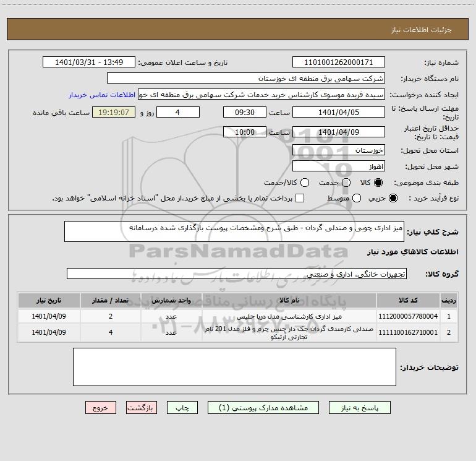Click the پاسخ به نیاز button
The width and height of the screenshot is (476, 461).
click(360, 408)
